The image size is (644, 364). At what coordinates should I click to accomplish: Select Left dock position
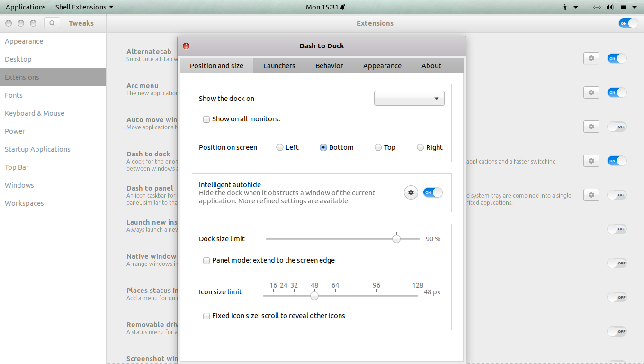(x=280, y=147)
